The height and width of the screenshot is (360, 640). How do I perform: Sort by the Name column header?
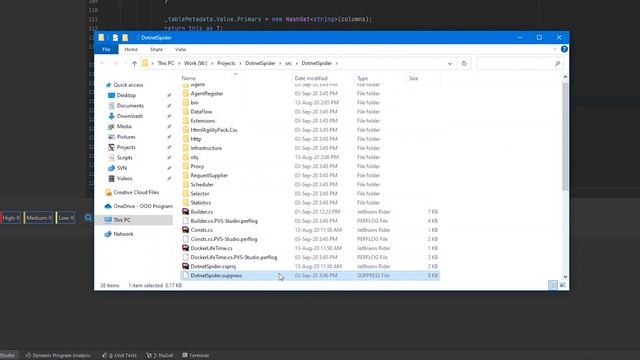189,78
